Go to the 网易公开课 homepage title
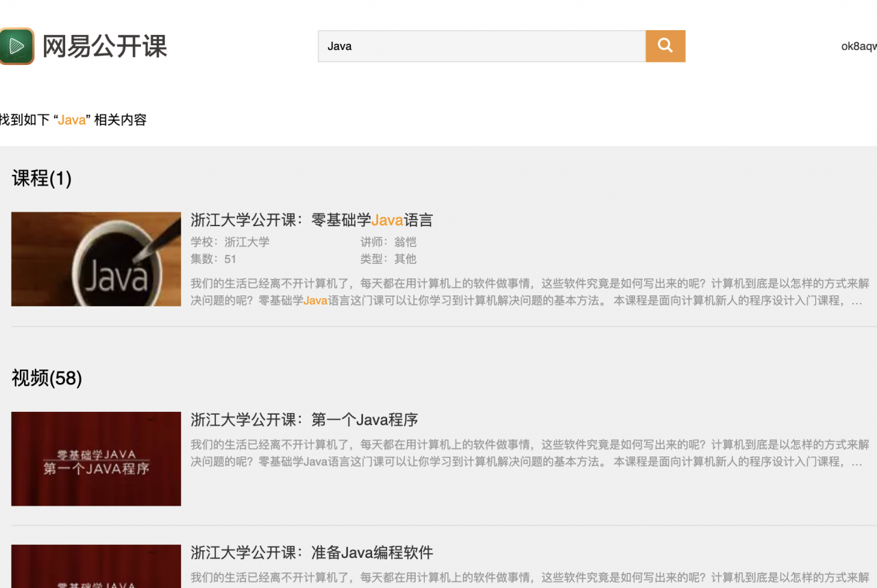This screenshot has width=877, height=588. point(105,46)
